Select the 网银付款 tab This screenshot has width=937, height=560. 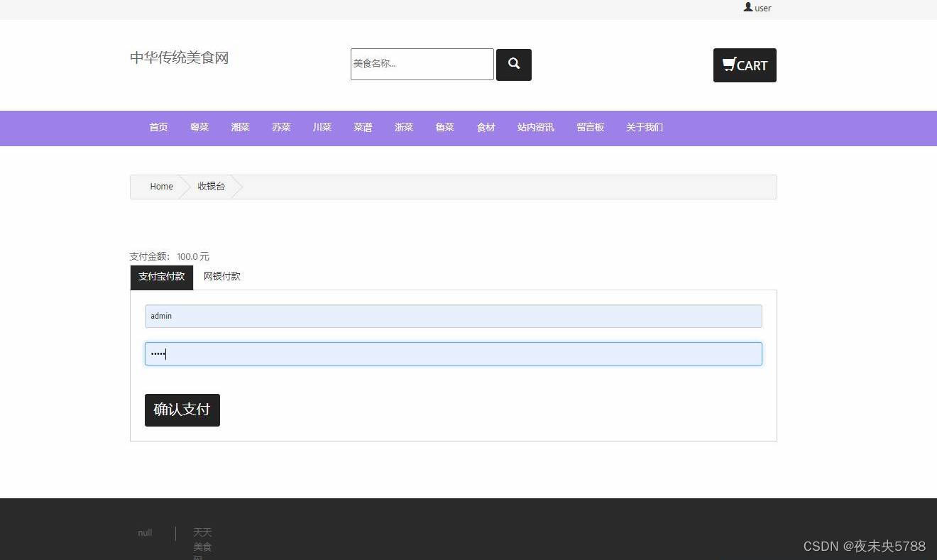[221, 277]
